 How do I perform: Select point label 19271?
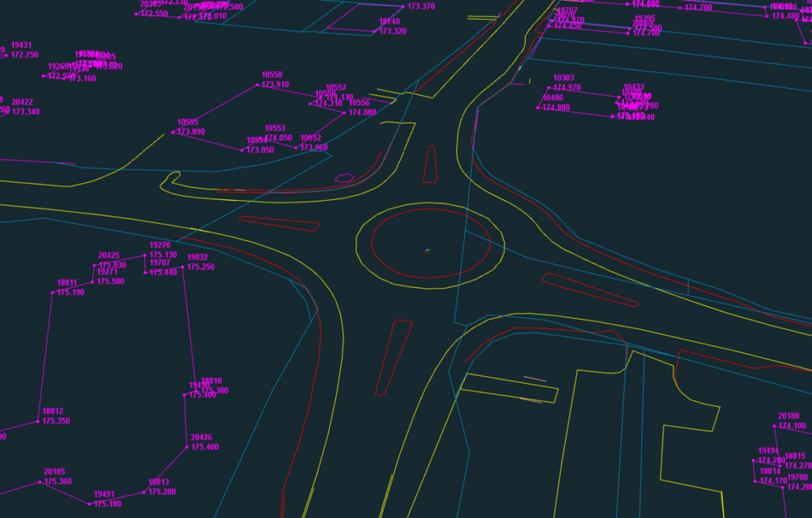(x=107, y=272)
